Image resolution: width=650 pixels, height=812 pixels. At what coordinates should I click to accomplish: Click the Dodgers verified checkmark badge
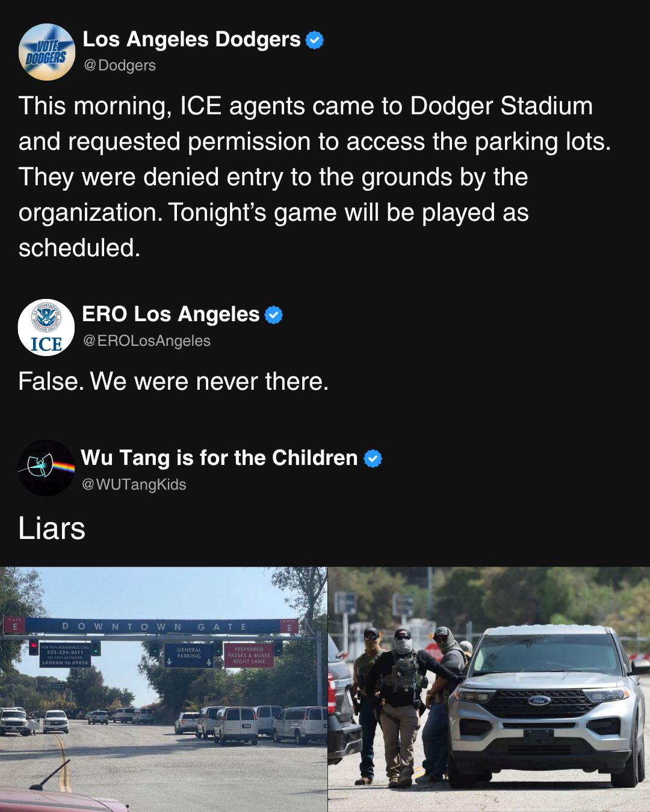tap(315, 40)
